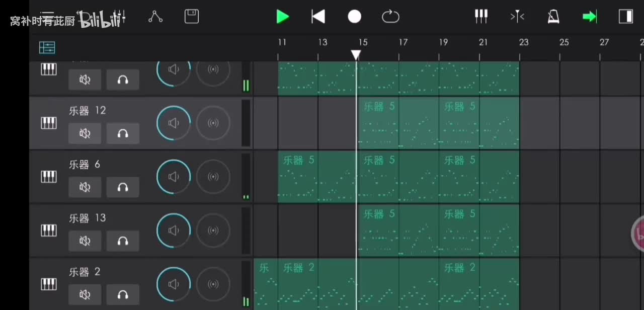Adjust the pan knob of 乐器 2
Screen dimensions: 644x310
pyautogui.click(x=213, y=284)
